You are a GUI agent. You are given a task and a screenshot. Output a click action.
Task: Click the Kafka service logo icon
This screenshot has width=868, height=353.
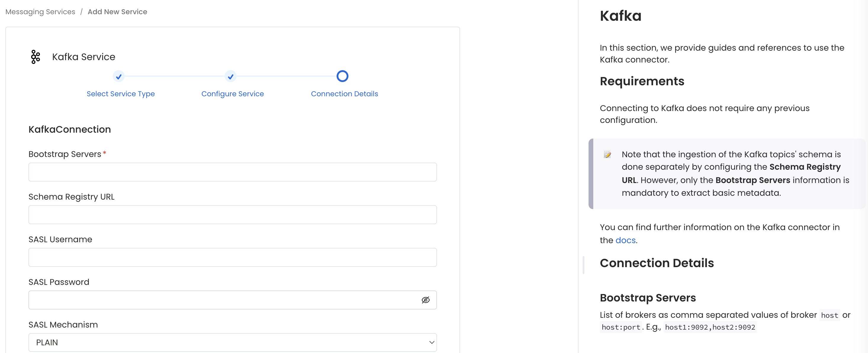[36, 57]
